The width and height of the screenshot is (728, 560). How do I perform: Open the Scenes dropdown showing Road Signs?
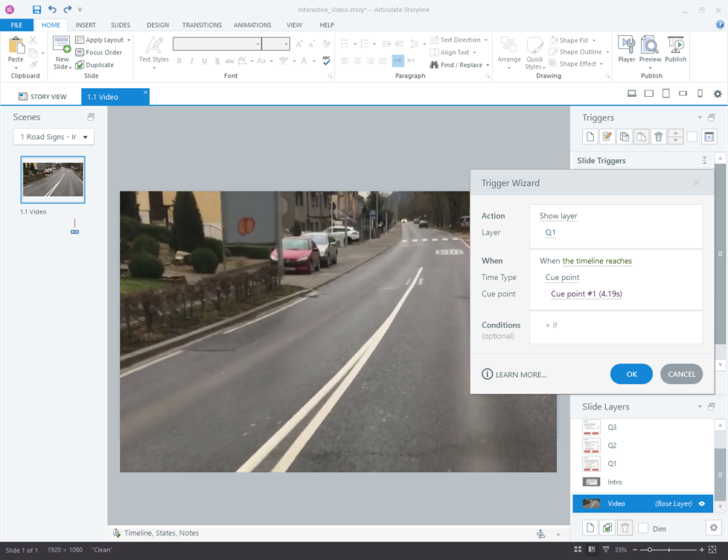[53, 136]
